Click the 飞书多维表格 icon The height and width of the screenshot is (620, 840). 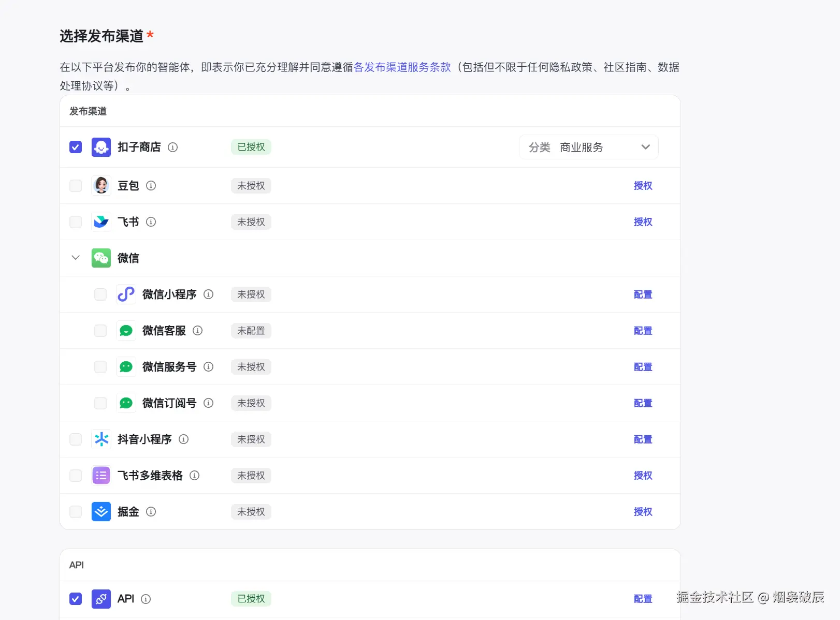click(101, 475)
